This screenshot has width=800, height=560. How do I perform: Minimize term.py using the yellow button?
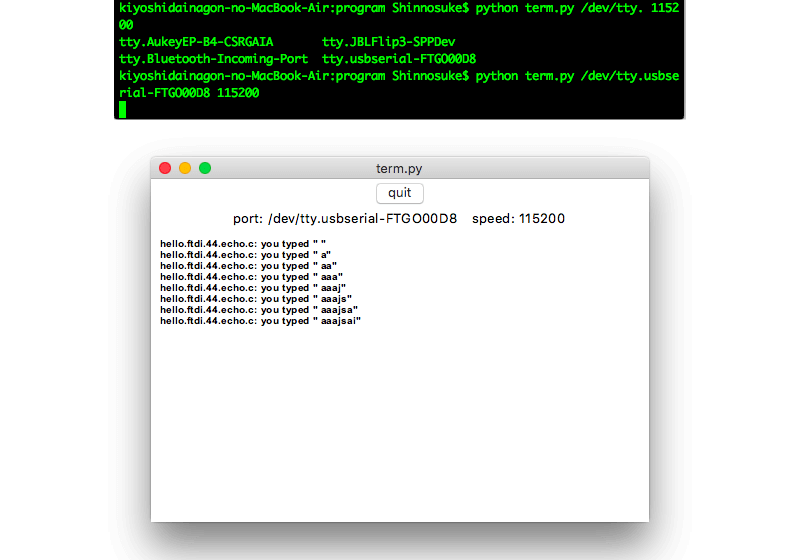185,168
